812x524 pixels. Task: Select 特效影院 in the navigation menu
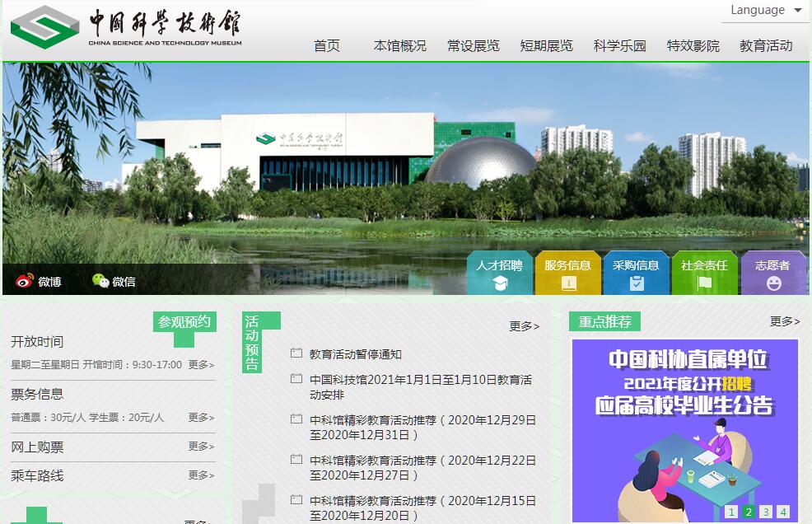[693, 46]
